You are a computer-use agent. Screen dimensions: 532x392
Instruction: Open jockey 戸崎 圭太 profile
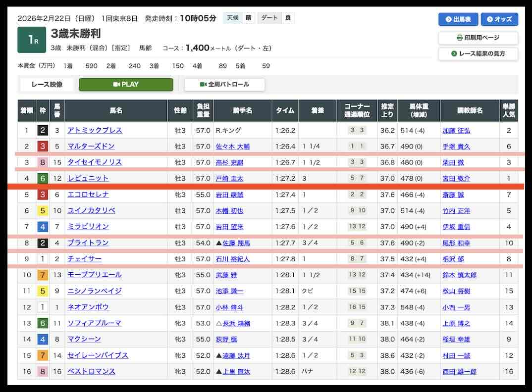point(229,179)
